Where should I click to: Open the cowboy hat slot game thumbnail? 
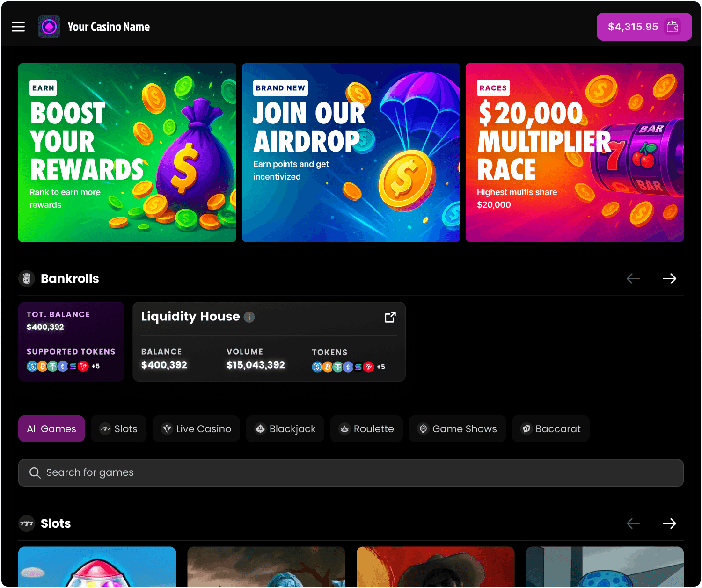[x=436, y=566]
